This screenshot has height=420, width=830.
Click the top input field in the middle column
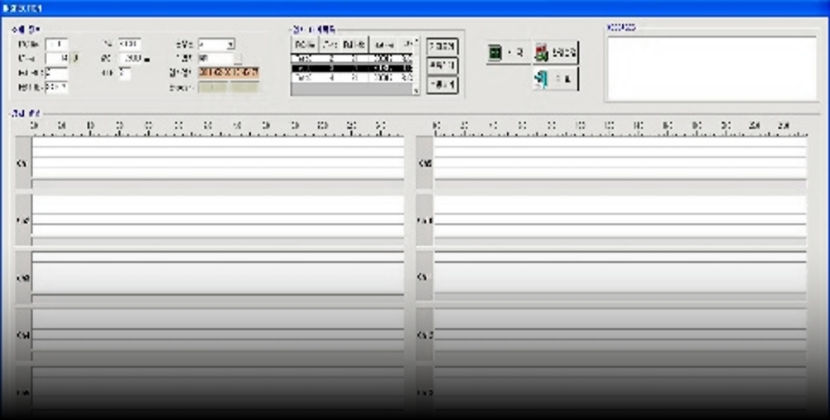click(x=129, y=44)
